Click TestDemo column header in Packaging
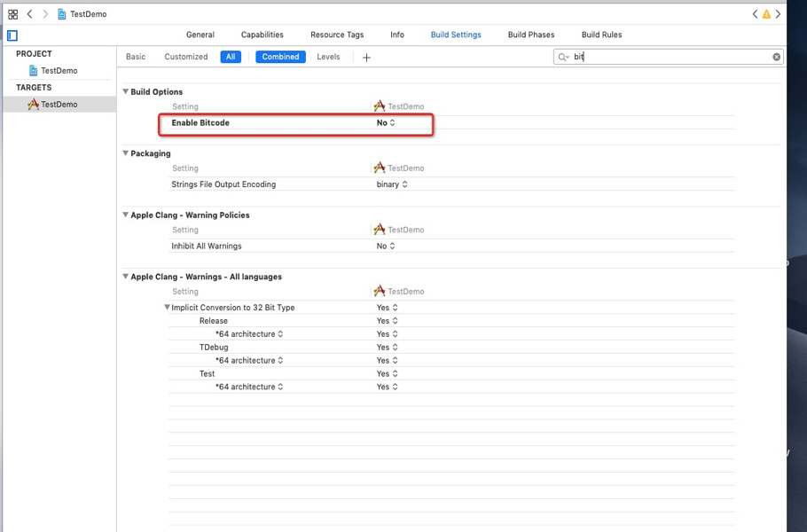Image resolution: width=807 pixels, height=532 pixels. [x=399, y=168]
